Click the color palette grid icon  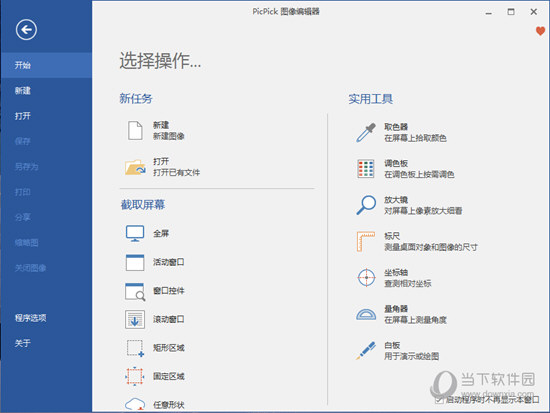365,169
